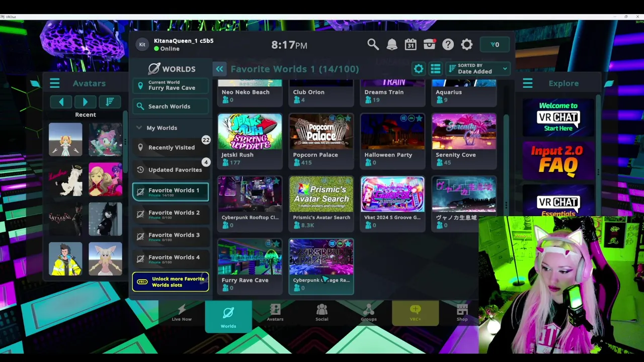
Task: Click Unlock more Favorite Worlds slots
Action: 171,282
